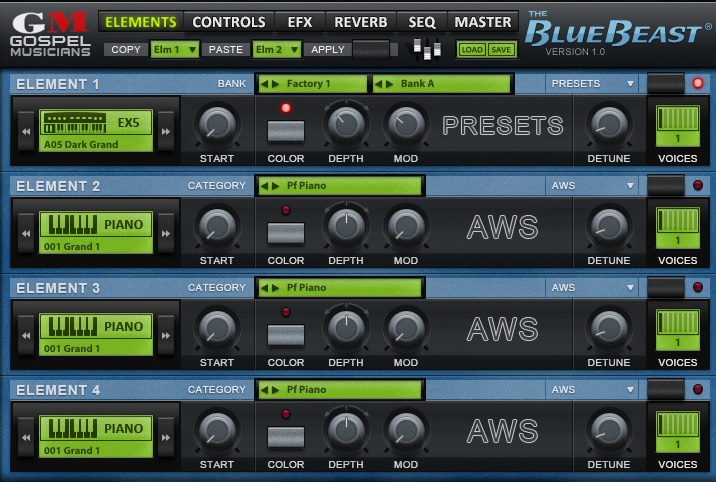716x482 pixels.
Task: Click the Element 4 VOICES display
Action: 678,432
